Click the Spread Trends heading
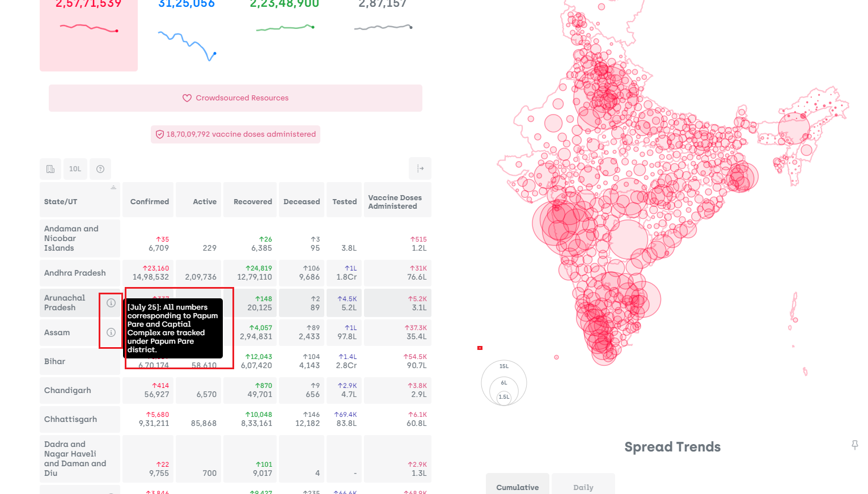The height and width of the screenshot is (494, 868). point(672,447)
